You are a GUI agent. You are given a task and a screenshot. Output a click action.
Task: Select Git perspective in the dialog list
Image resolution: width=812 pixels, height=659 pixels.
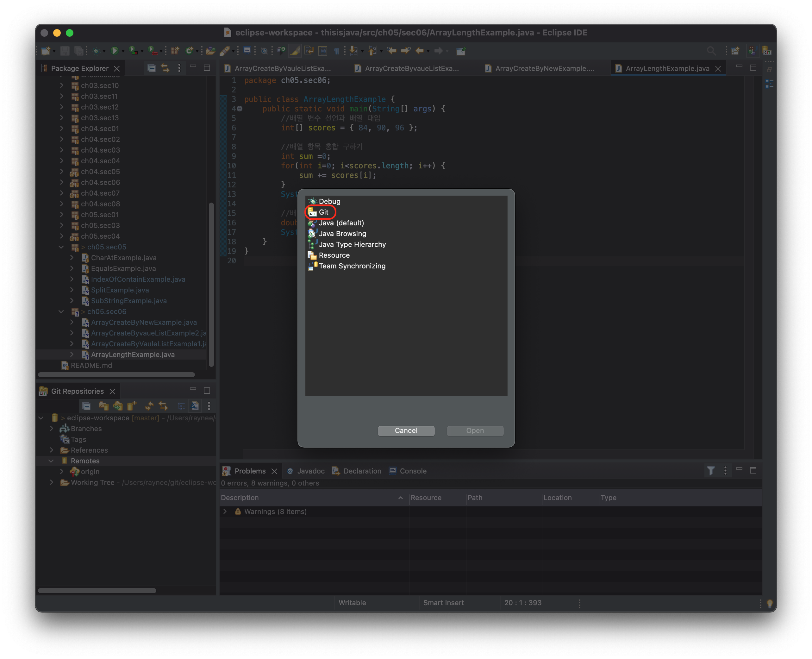click(x=323, y=212)
